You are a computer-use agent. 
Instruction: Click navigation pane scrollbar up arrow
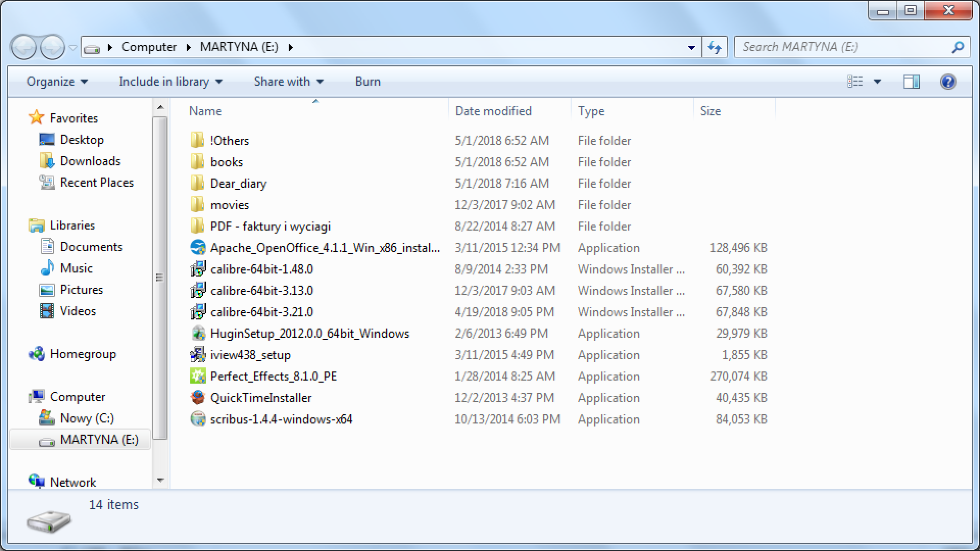pos(160,108)
